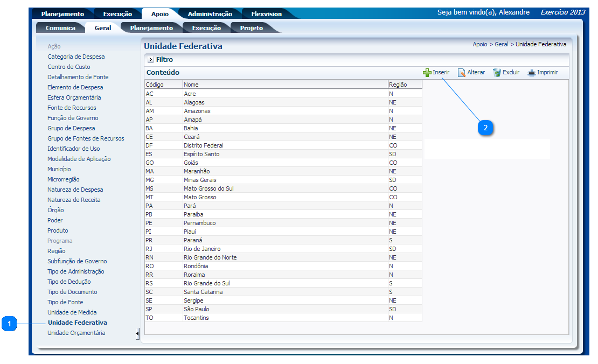598x364 pixels.
Task: Select the Distrito Federal row
Action: pyautogui.click(x=203, y=145)
